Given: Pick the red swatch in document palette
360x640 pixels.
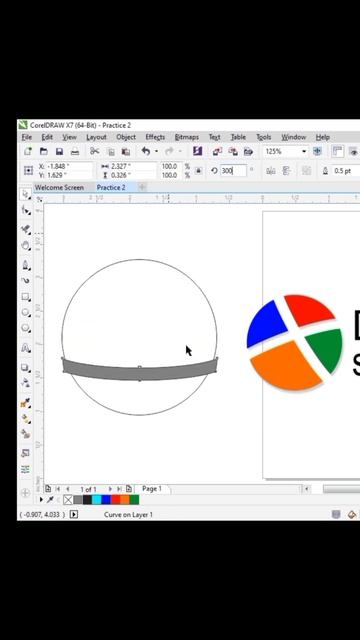Looking at the screenshot, I should 116,500.
